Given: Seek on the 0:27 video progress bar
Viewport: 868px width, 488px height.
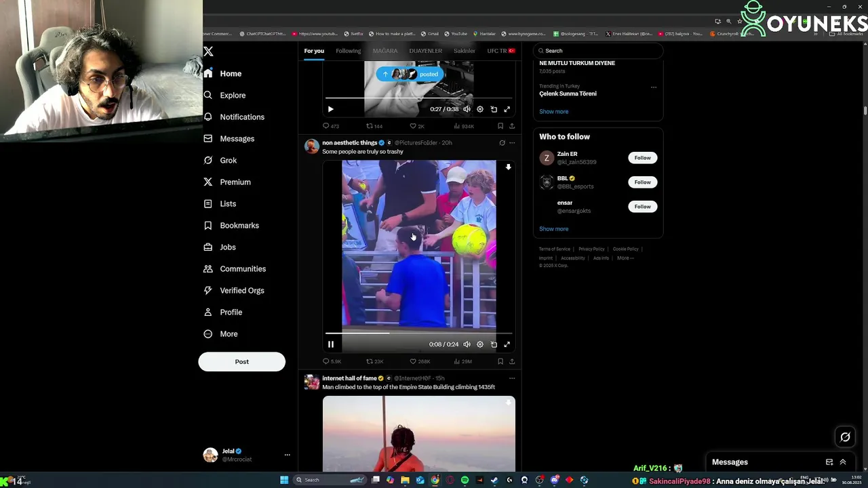Looking at the screenshot, I should (418, 98).
